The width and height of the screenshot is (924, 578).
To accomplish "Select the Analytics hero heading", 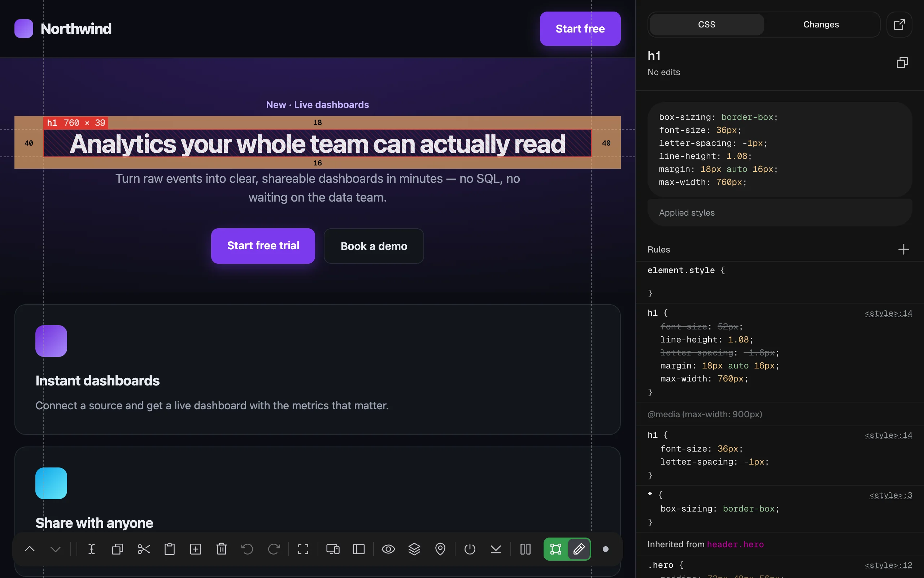I will pos(317,143).
